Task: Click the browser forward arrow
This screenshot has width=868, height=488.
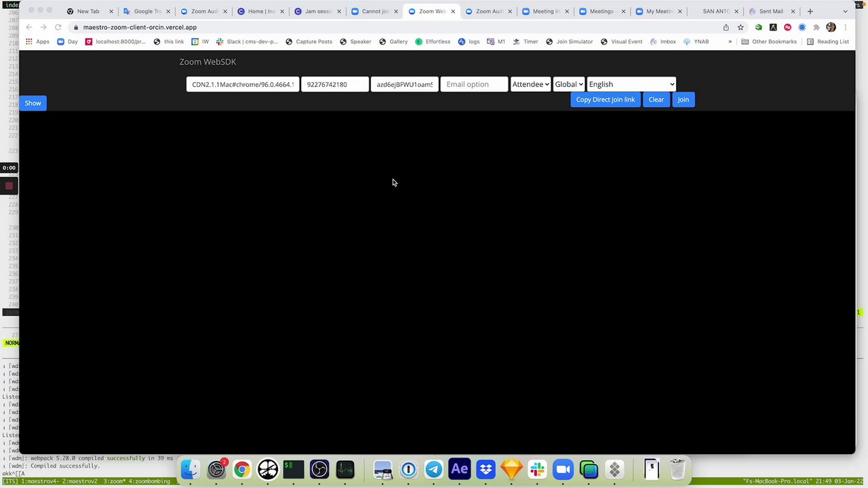Action: point(43,27)
